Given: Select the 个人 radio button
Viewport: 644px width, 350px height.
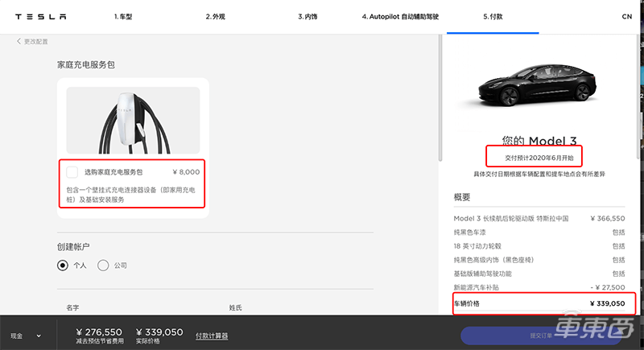Looking at the screenshot, I should click(63, 266).
